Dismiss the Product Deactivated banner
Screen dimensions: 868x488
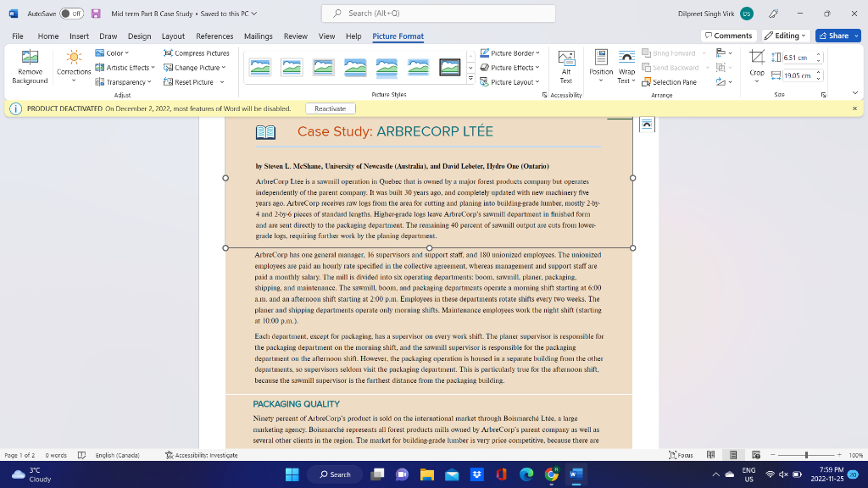(854, 108)
